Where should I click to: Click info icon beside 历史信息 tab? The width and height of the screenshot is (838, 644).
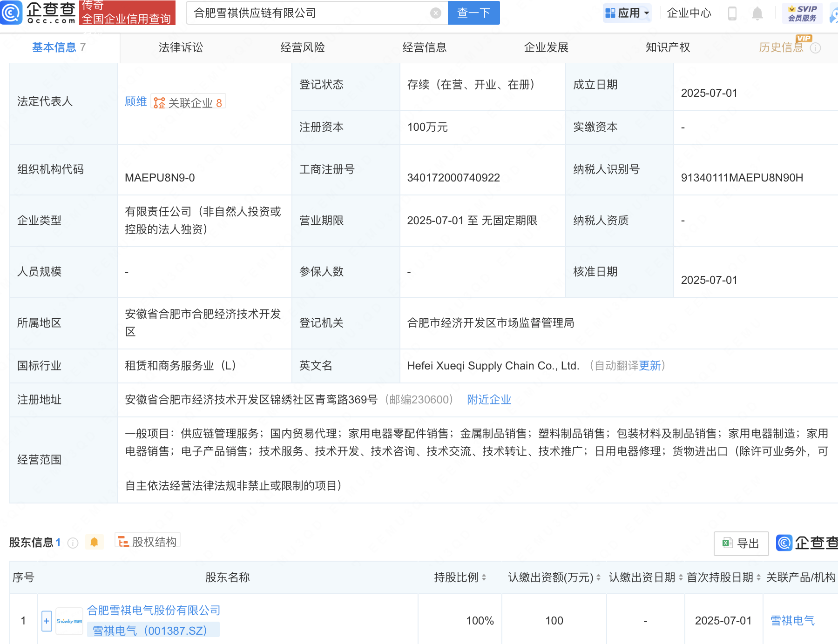(x=816, y=48)
